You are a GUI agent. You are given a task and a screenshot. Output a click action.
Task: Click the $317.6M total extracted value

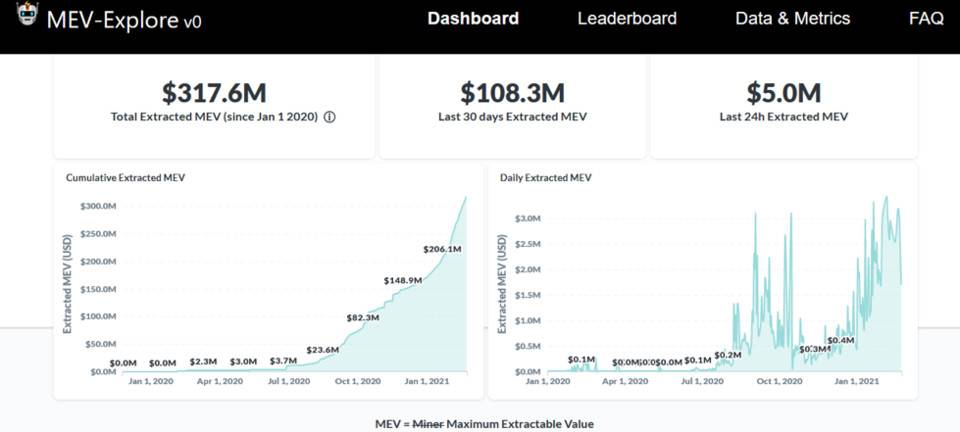(215, 93)
